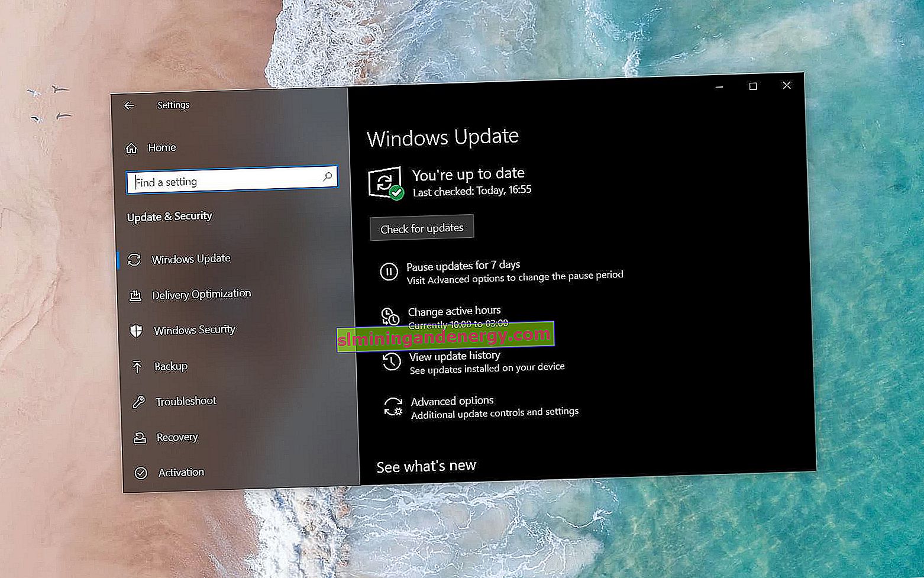The height and width of the screenshot is (578, 924).
Task: Click the pause circle icon
Action: point(389,272)
